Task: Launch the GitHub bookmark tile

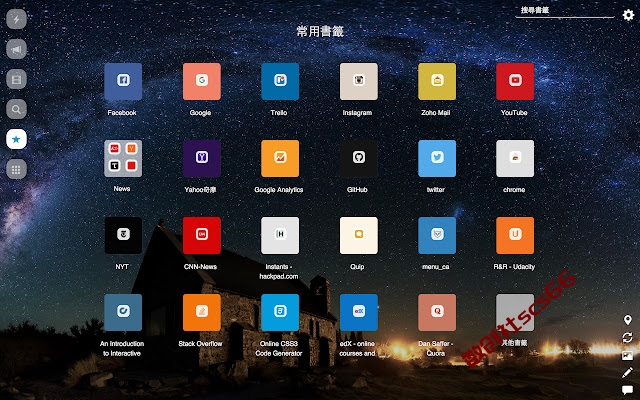Action: pyautogui.click(x=359, y=158)
